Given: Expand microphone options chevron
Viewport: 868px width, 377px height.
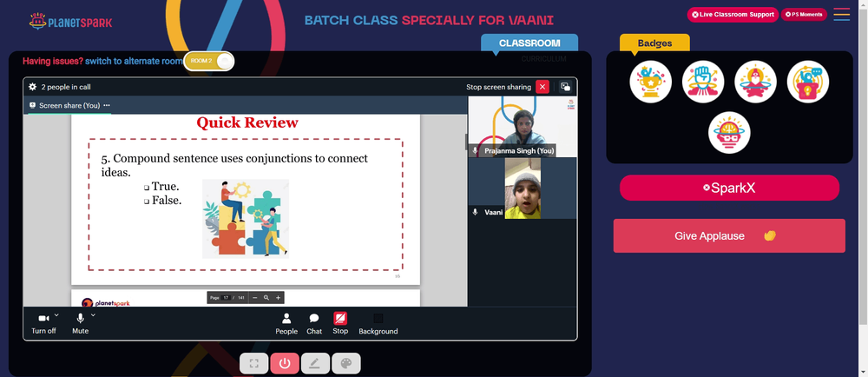Looking at the screenshot, I should point(93,315).
